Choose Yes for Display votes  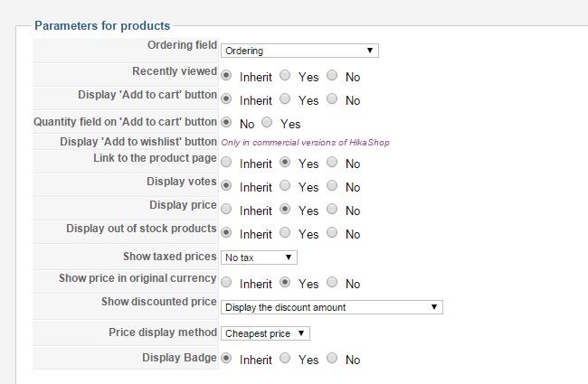click(285, 187)
